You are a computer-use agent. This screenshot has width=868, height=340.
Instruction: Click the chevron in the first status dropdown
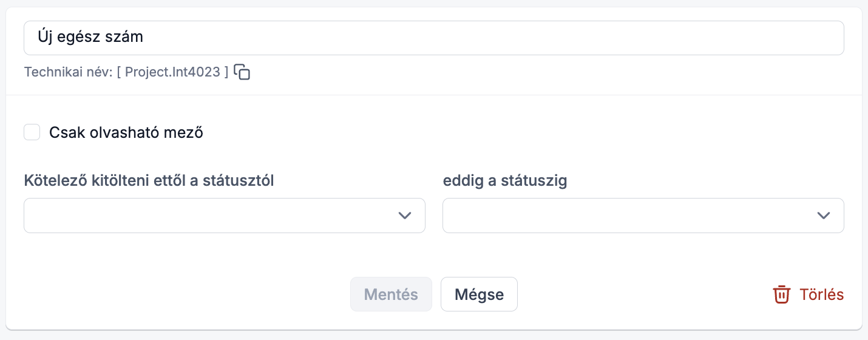[x=405, y=216]
